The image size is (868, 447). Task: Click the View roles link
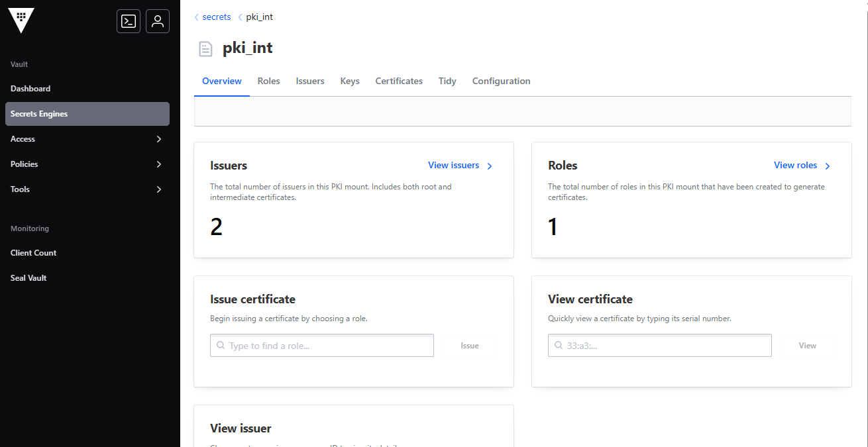pyautogui.click(x=796, y=166)
